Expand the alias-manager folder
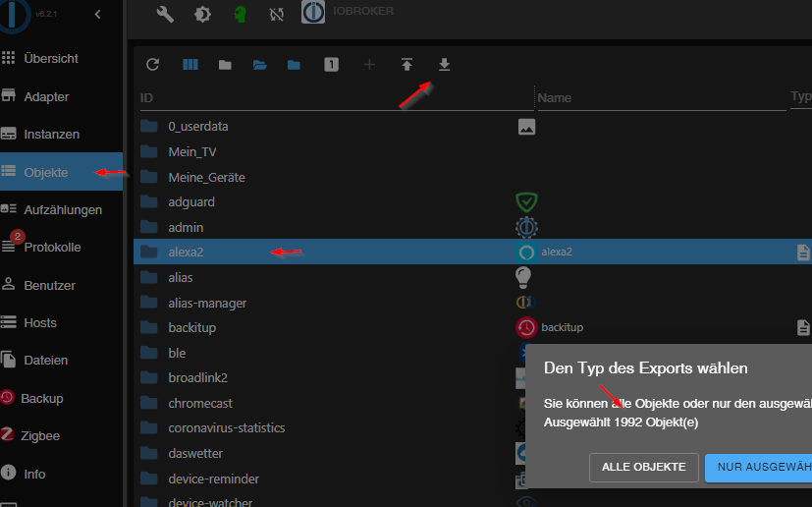 point(149,303)
